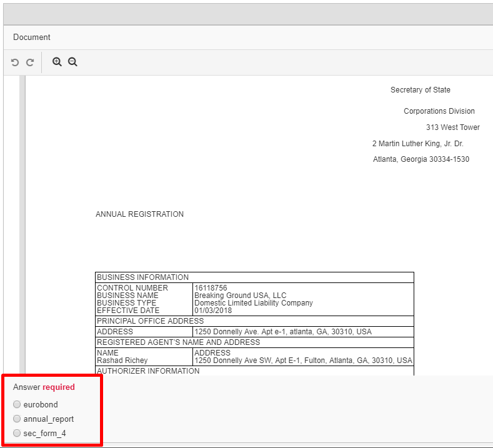Click the 313 West Tower line
The width and height of the screenshot is (493, 448).
point(453,127)
